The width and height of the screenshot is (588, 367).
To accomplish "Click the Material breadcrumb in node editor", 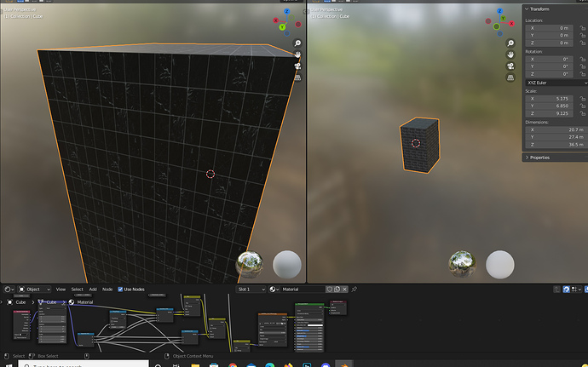I will pos(84,302).
